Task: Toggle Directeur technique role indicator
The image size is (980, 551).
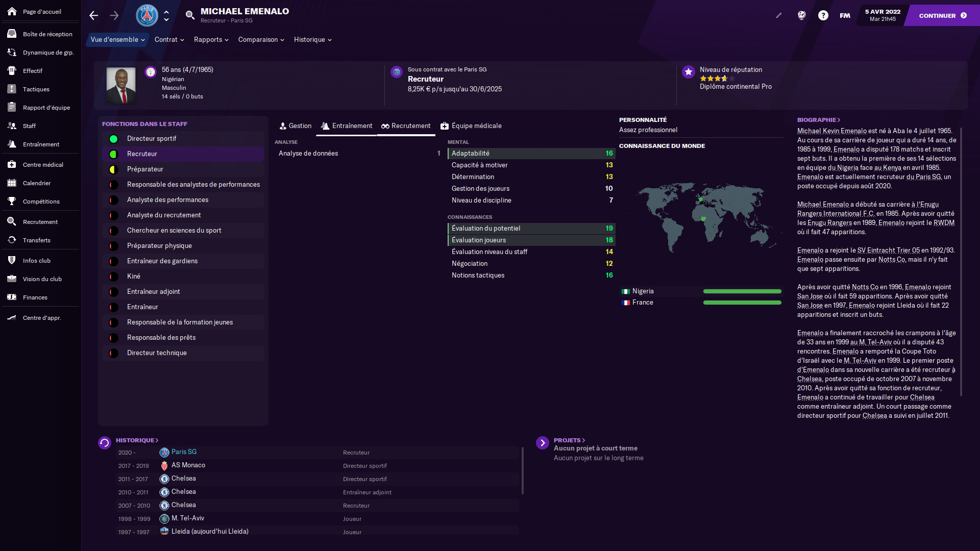Action: [114, 353]
